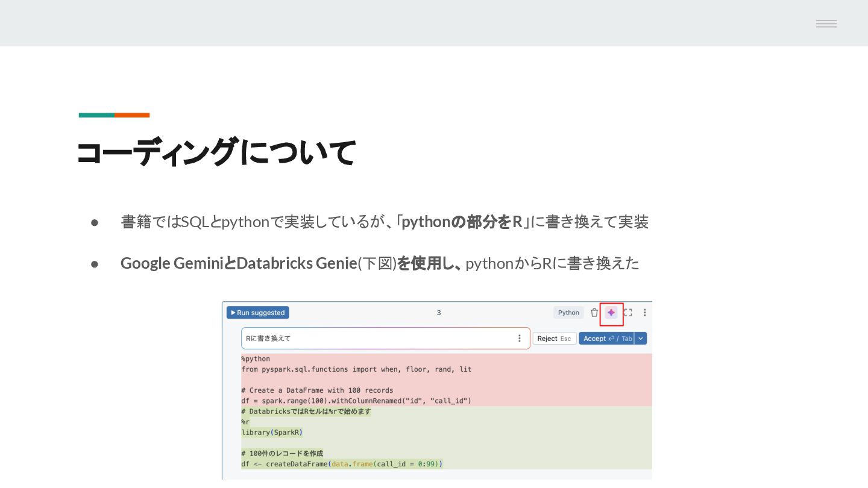Viewport: 868px width, 488px height.
Task: Click the comment Create a DataFrame with 100 records
Action: [317, 390]
